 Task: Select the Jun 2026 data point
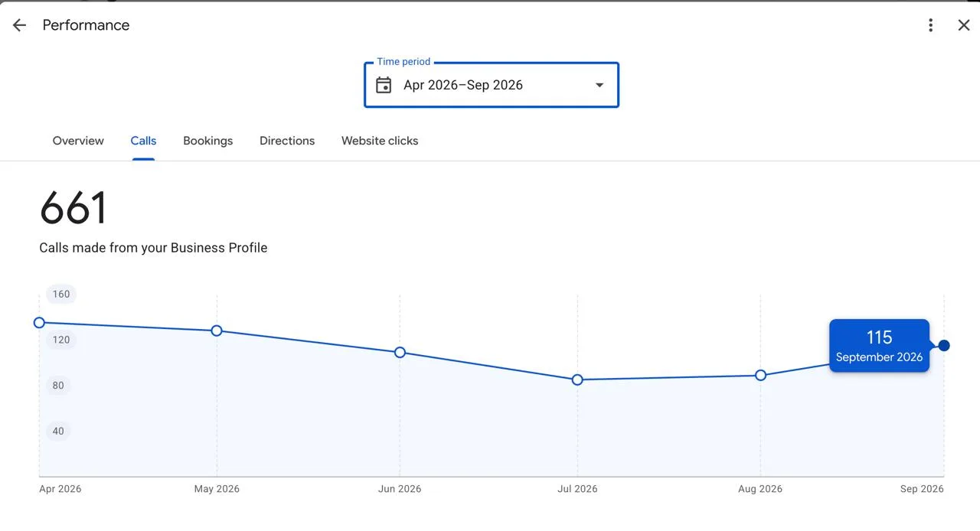tap(400, 353)
